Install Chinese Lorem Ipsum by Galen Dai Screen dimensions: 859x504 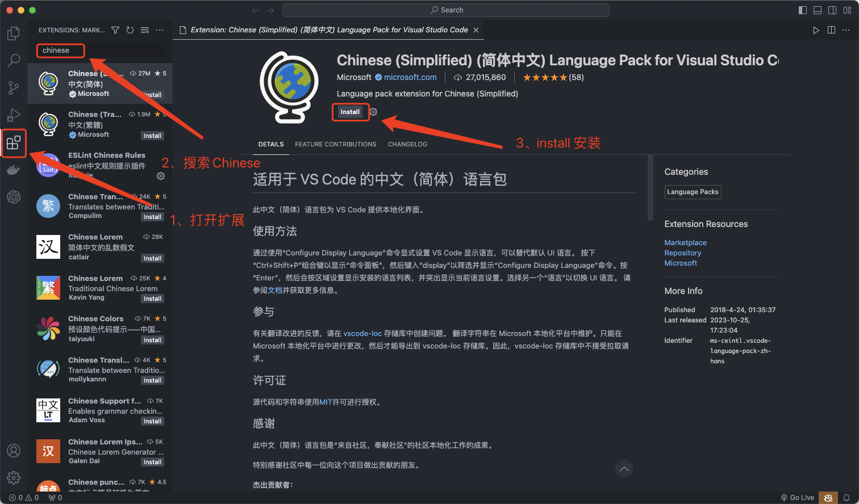click(152, 462)
